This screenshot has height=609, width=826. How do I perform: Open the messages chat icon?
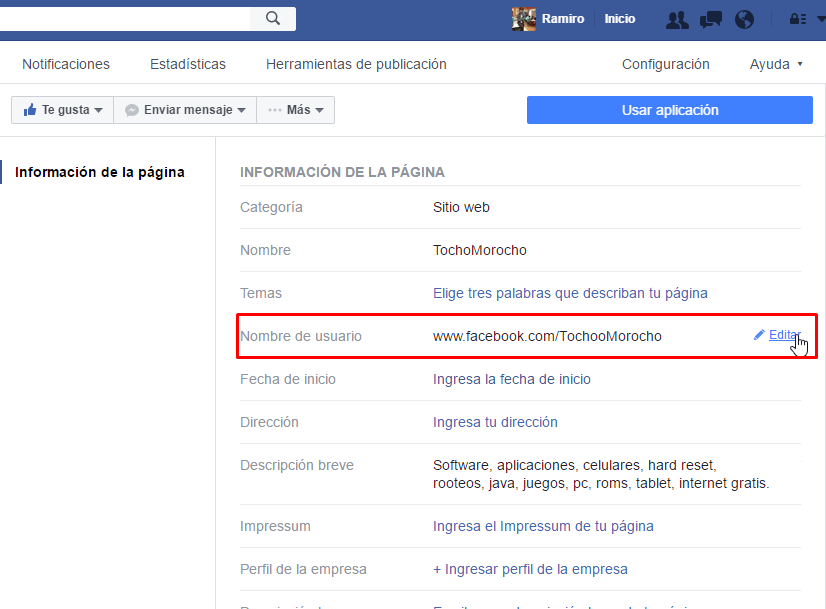[711, 19]
